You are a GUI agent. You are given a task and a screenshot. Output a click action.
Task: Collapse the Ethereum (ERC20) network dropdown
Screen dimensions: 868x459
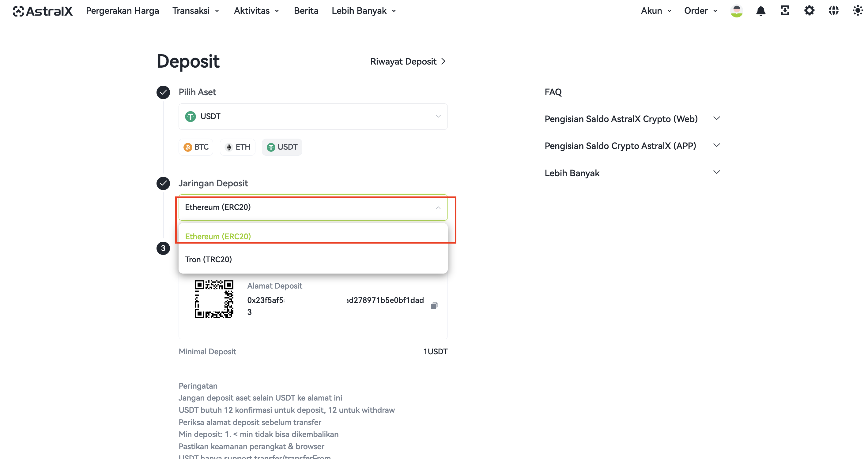[x=313, y=207]
